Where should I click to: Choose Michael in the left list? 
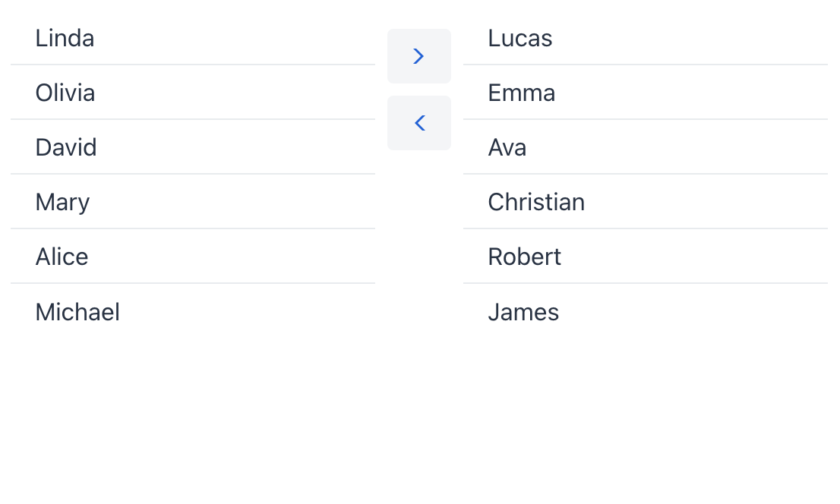click(77, 312)
